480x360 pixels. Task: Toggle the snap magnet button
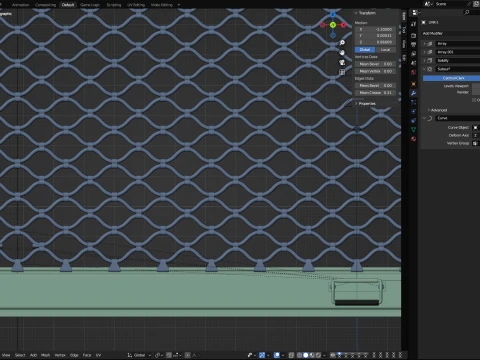(169, 355)
